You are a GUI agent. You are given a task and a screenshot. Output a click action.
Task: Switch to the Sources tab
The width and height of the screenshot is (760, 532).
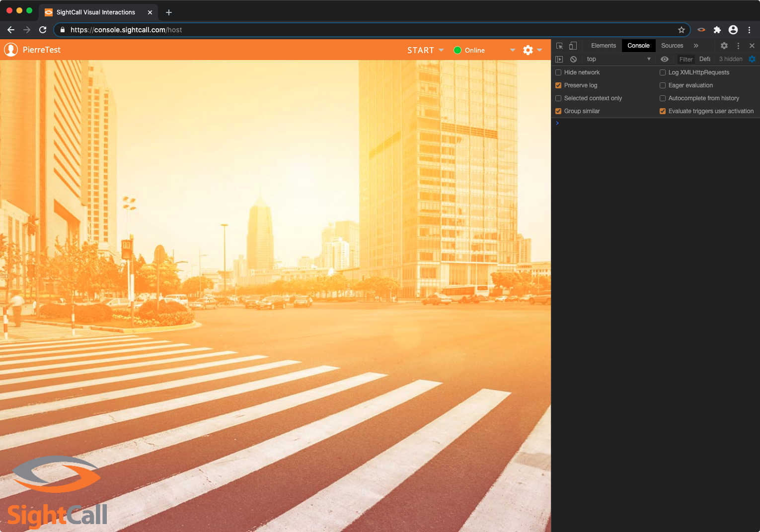click(x=672, y=46)
